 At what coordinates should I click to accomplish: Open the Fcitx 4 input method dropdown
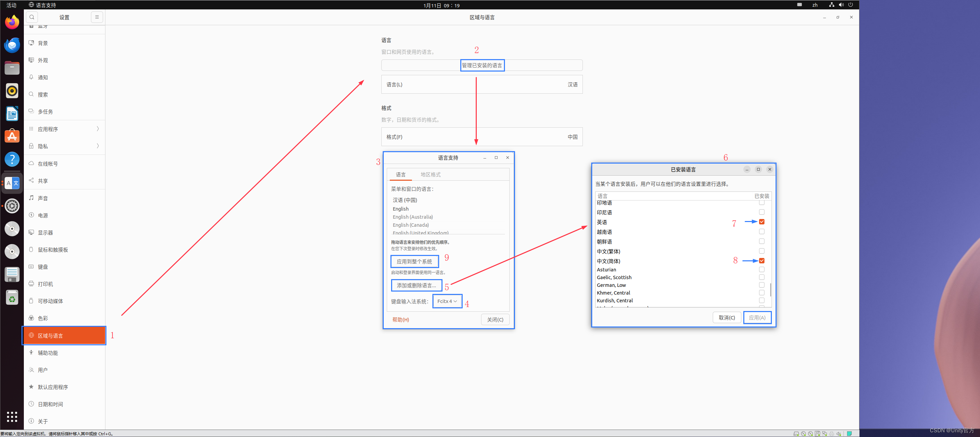click(447, 301)
